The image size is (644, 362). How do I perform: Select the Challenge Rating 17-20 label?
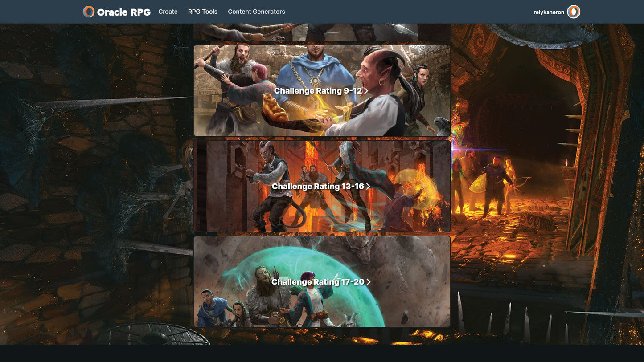318,282
